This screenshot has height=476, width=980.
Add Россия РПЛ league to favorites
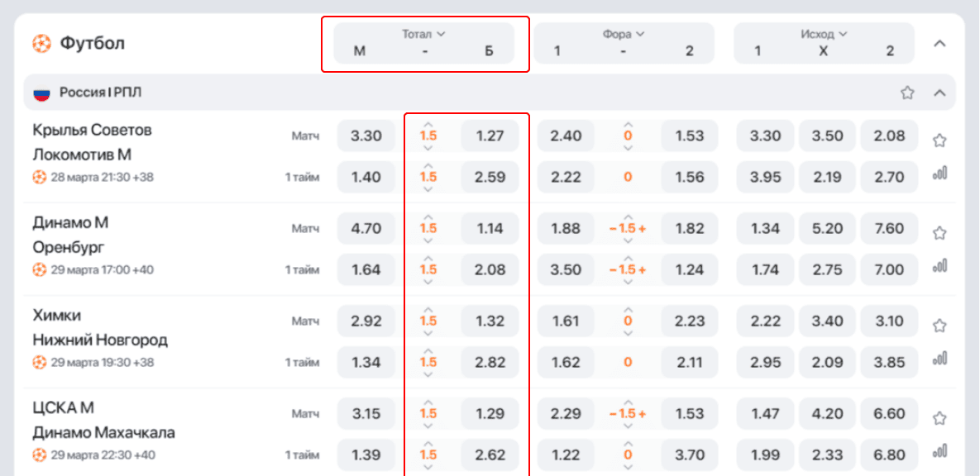[x=907, y=93]
